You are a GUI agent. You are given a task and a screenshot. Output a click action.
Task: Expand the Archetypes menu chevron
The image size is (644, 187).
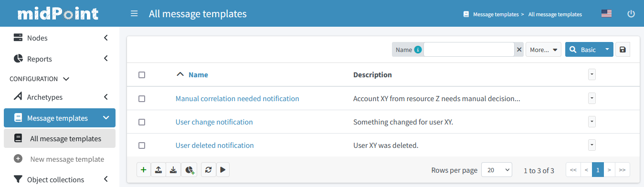[106, 97]
